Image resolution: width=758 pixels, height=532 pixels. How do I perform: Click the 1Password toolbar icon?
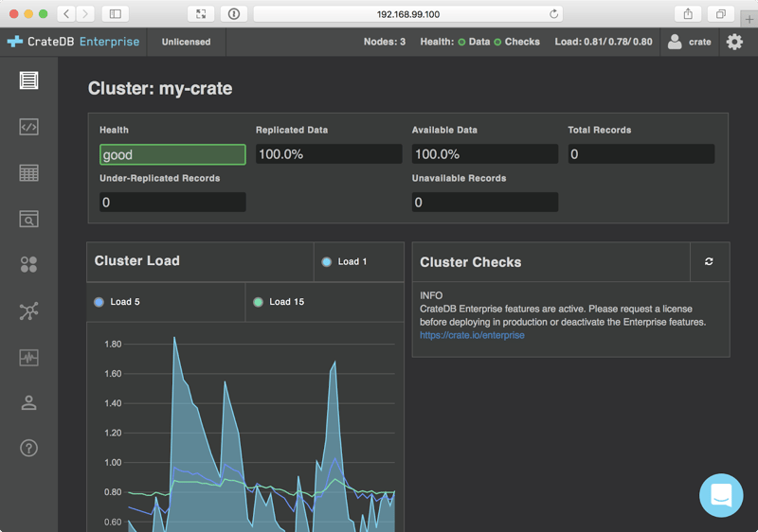point(234,14)
